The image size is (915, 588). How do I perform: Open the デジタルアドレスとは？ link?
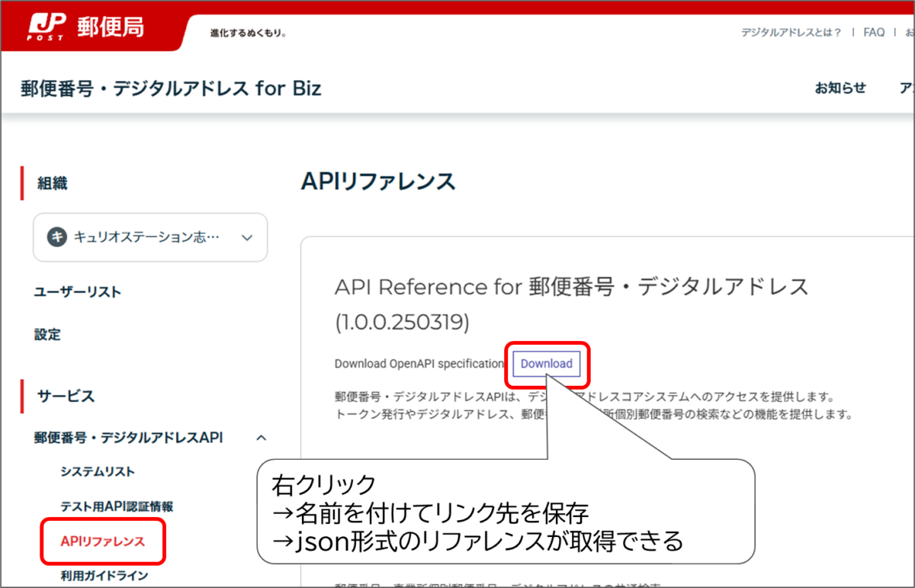(791, 33)
